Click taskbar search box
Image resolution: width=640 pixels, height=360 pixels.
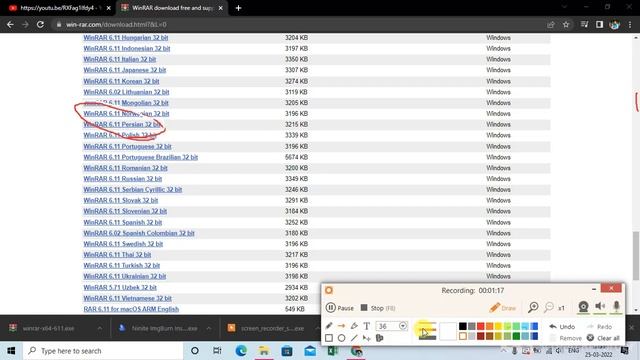pos(102,351)
